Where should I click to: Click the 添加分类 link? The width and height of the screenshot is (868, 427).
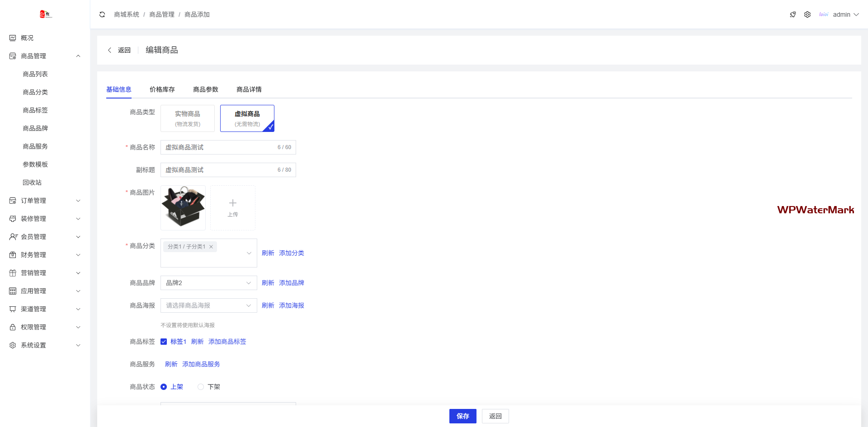(291, 253)
